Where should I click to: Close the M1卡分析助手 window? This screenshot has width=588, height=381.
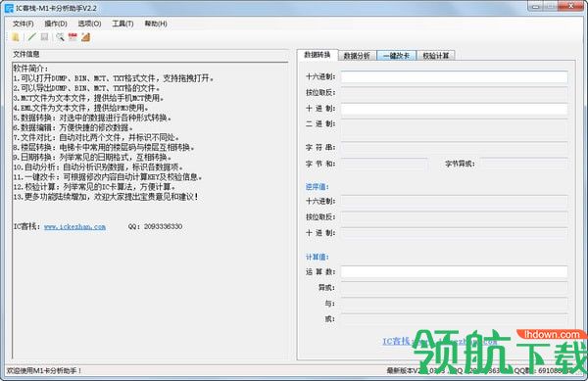pyautogui.click(x=570, y=6)
